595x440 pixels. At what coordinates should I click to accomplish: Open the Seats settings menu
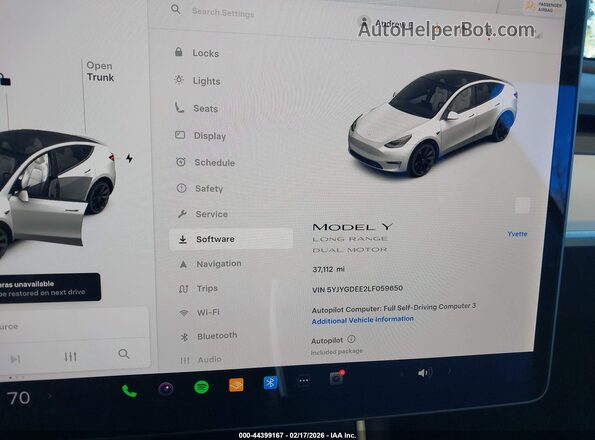coord(197,108)
